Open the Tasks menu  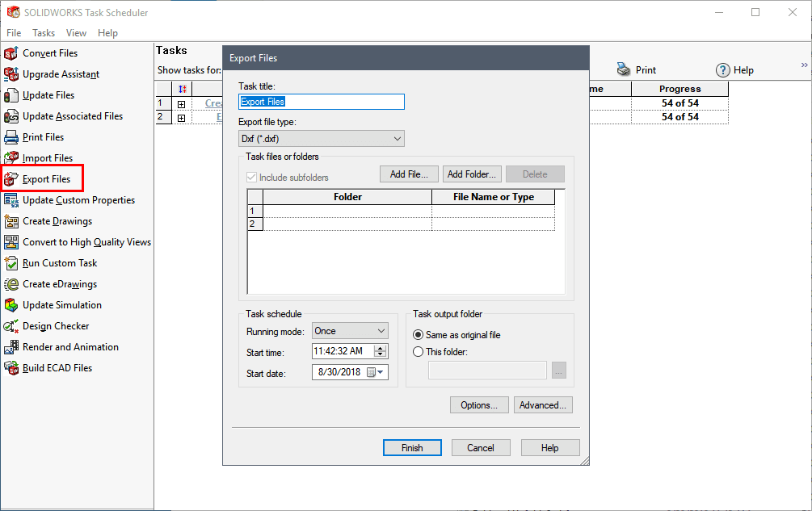tap(44, 33)
